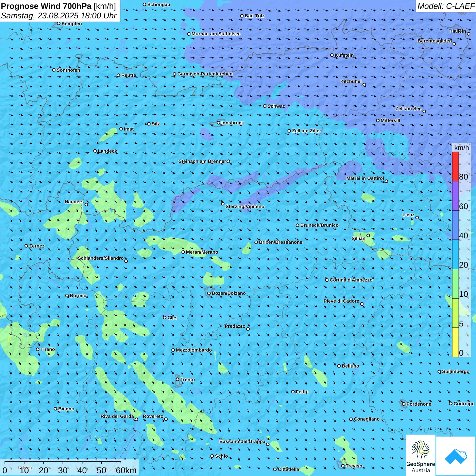
Task: Click the Berchtesgaden label
Action: [x=435, y=41]
